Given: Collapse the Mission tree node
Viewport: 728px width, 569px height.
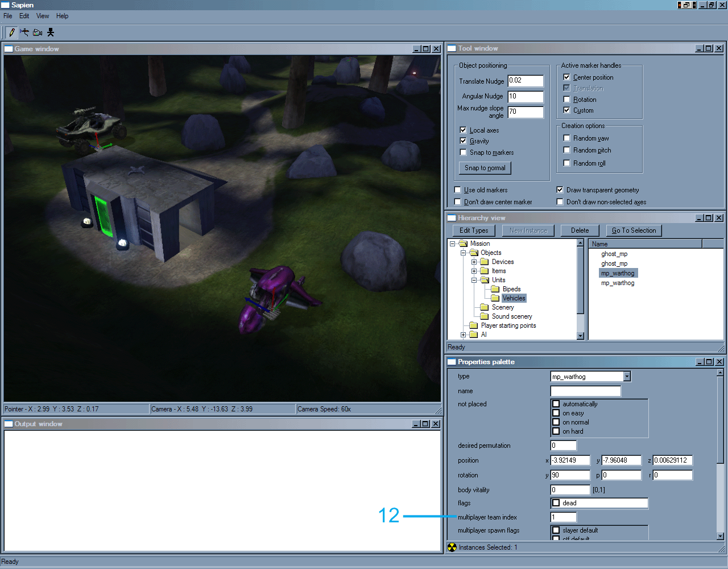Looking at the screenshot, I should pos(453,244).
